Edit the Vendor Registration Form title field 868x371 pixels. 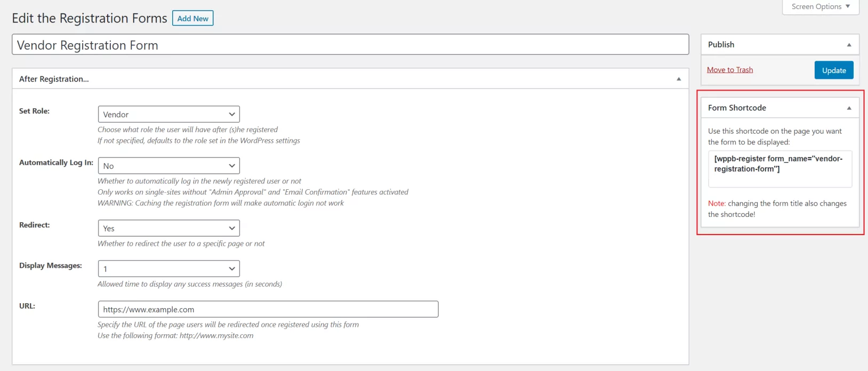[350, 45]
